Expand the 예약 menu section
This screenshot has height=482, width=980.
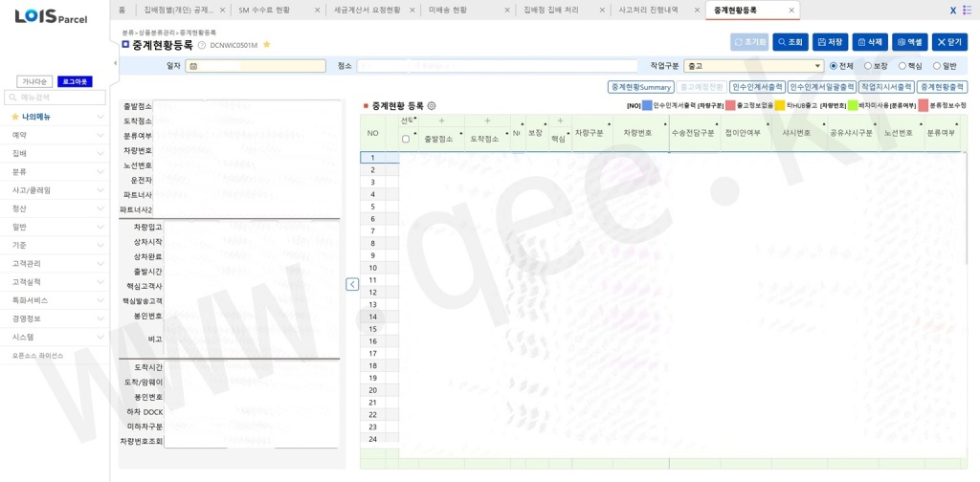coord(55,135)
